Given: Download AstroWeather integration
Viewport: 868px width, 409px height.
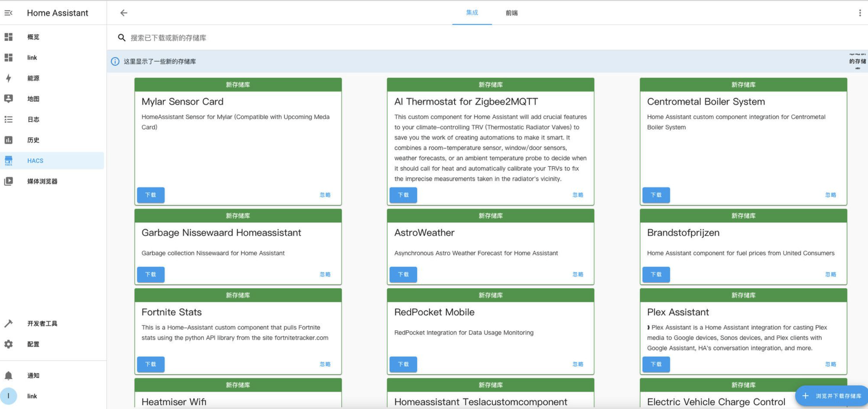Looking at the screenshot, I should (403, 275).
